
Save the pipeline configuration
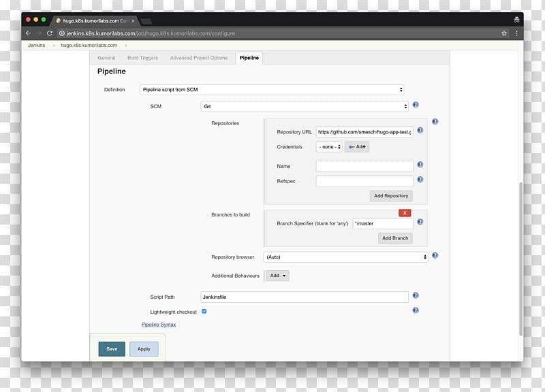click(x=112, y=349)
